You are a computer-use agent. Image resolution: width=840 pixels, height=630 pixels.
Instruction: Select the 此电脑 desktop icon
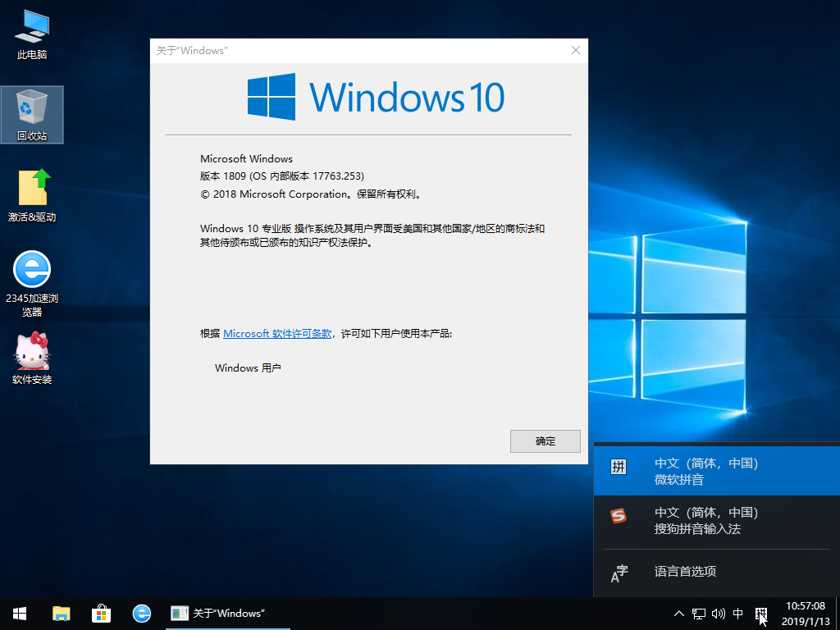(32, 34)
